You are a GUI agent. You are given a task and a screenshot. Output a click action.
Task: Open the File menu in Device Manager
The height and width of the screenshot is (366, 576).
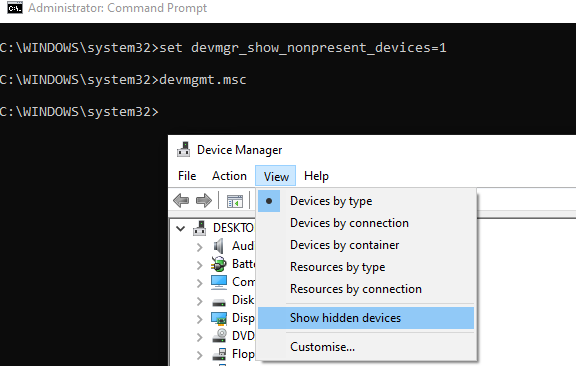(x=187, y=176)
